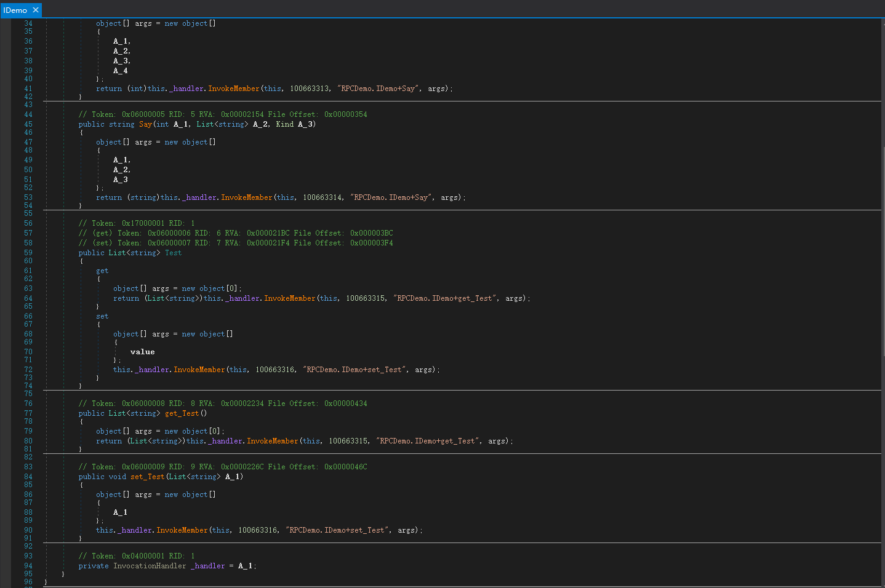Click the Say method name on line 45

(x=145, y=124)
